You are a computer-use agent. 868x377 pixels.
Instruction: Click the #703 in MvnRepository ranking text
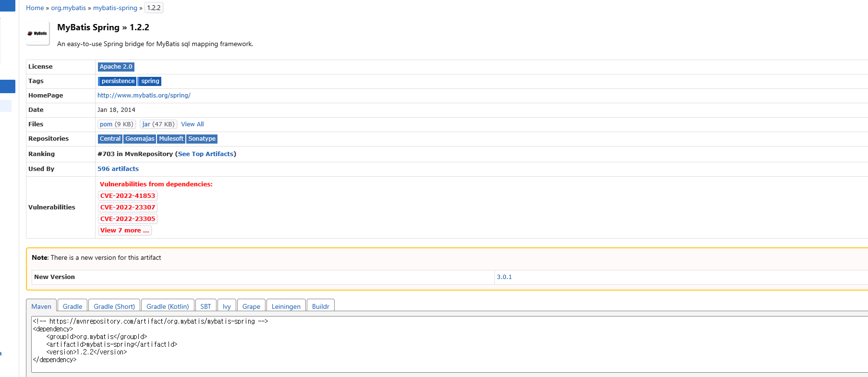click(x=135, y=154)
